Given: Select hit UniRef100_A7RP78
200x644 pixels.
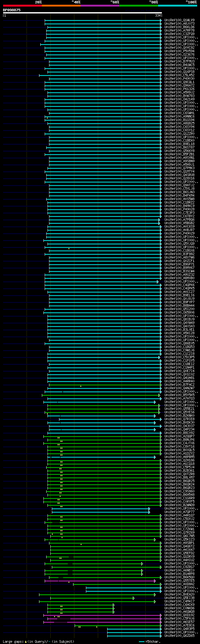Looking at the screenshot, I should coord(179,30).
